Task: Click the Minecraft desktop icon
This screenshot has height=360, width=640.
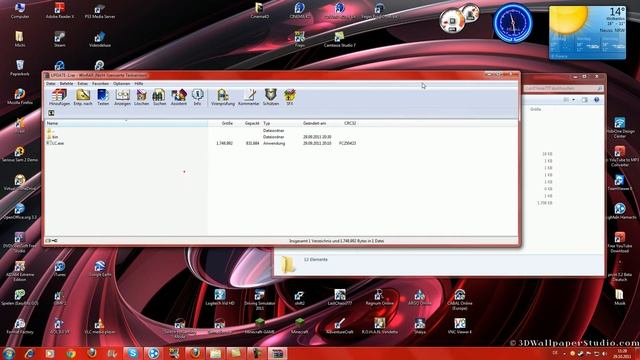Action: (x=300, y=327)
